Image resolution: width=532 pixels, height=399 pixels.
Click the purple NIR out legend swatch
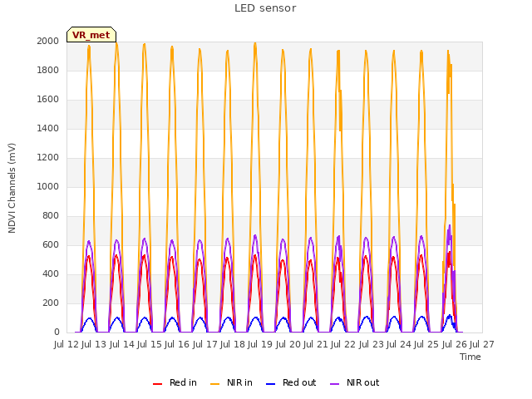pos(334,384)
